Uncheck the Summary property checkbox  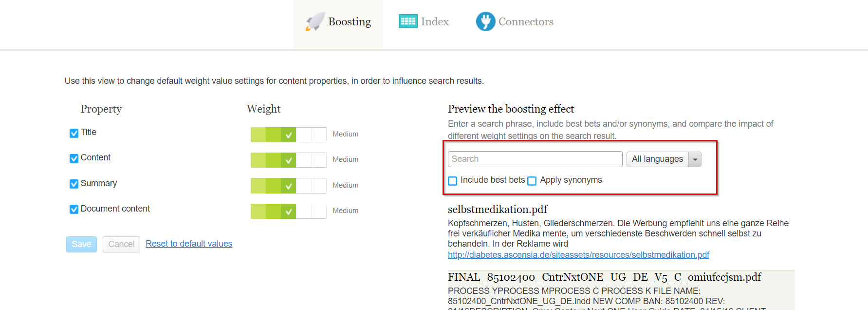point(74,184)
